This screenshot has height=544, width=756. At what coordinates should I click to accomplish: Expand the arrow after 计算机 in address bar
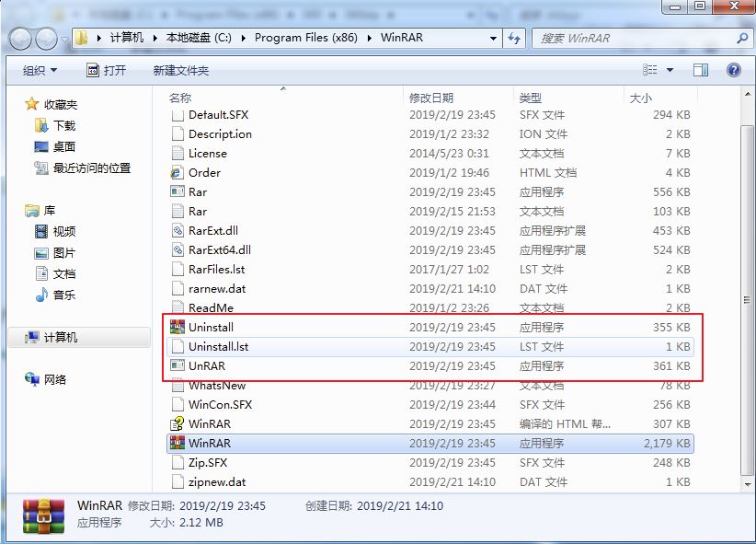[x=155, y=38]
